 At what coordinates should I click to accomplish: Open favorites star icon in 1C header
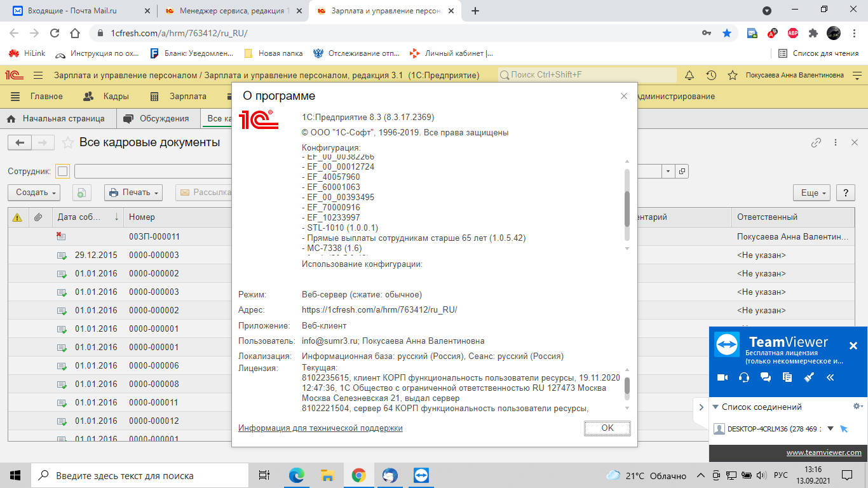(733, 75)
